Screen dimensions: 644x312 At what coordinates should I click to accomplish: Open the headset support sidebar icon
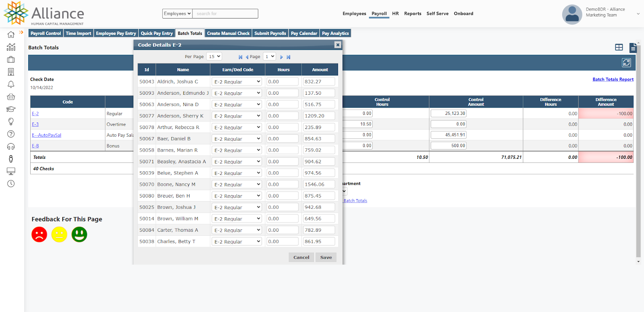point(11,146)
